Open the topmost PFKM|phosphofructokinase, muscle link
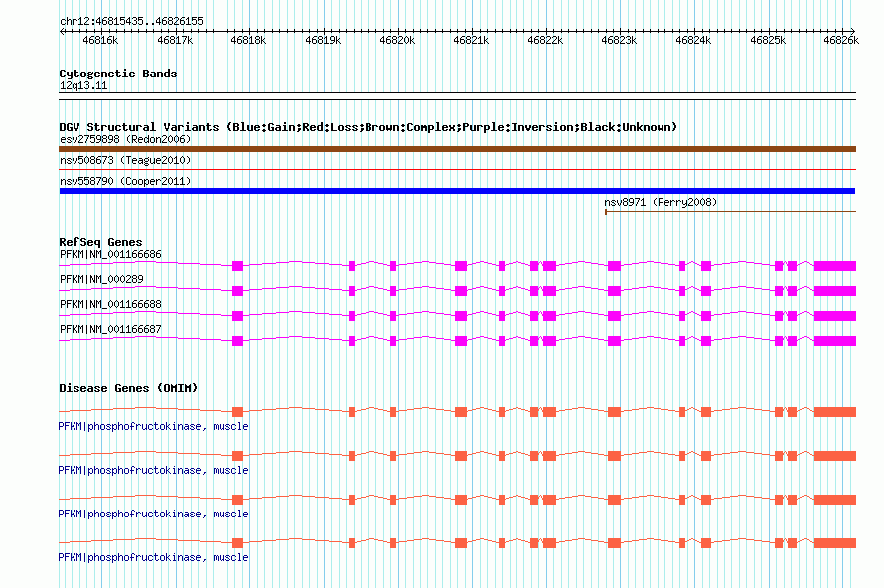The image size is (884, 588). pos(153,427)
